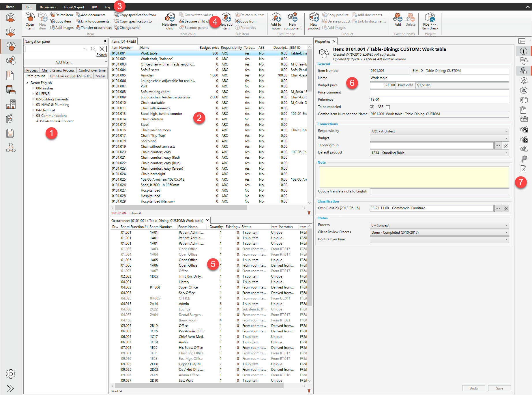Click the Save button
Image resolution: width=532 pixels, height=395 pixels.
(499, 388)
